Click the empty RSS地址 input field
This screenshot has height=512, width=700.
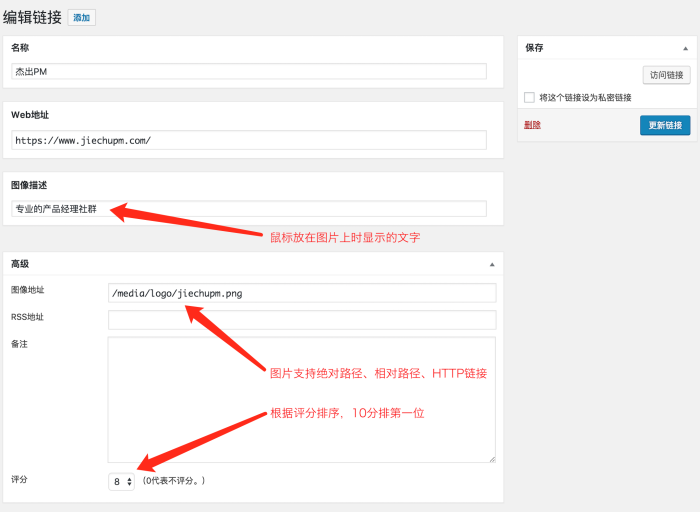(x=302, y=320)
